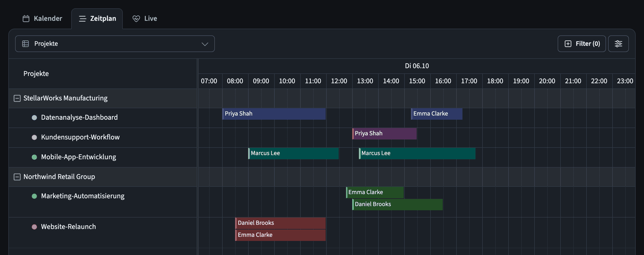Select the Website-Relaunch project row
The image size is (644, 255).
[103, 232]
